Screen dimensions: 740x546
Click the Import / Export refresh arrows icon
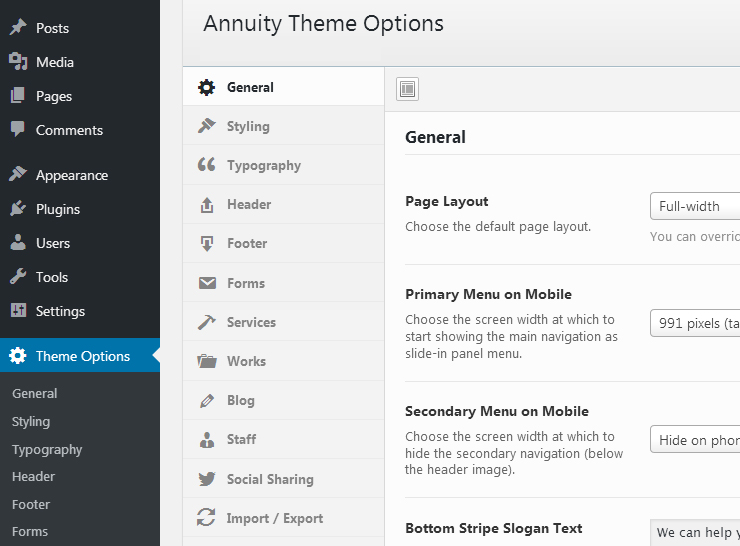[x=206, y=517]
